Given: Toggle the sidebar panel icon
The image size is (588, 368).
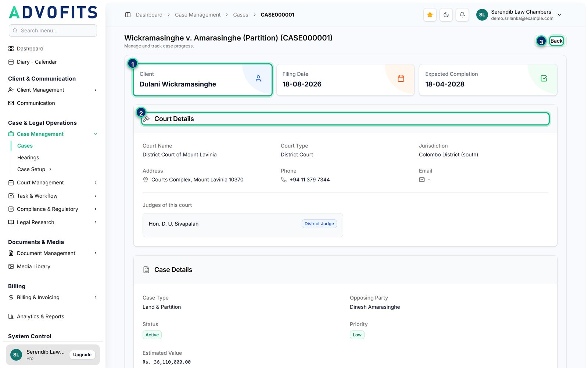Looking at the screenshot, I should tap(128, 15).
